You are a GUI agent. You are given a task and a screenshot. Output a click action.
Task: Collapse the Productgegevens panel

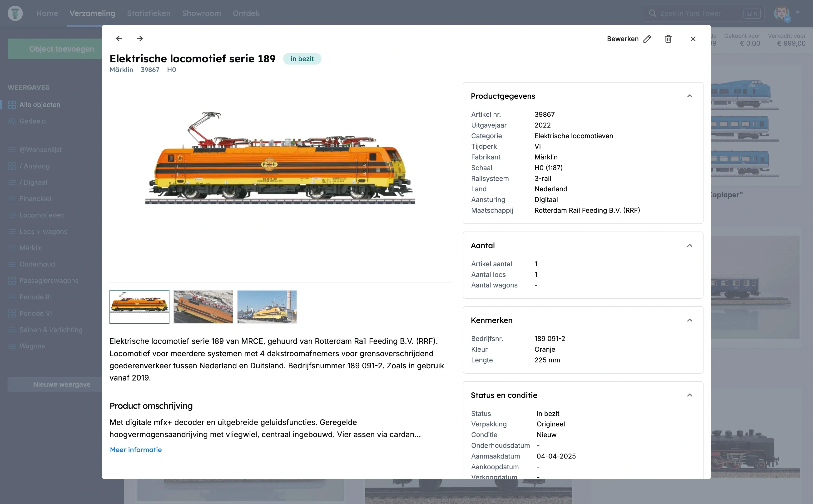tap(689, 96)
